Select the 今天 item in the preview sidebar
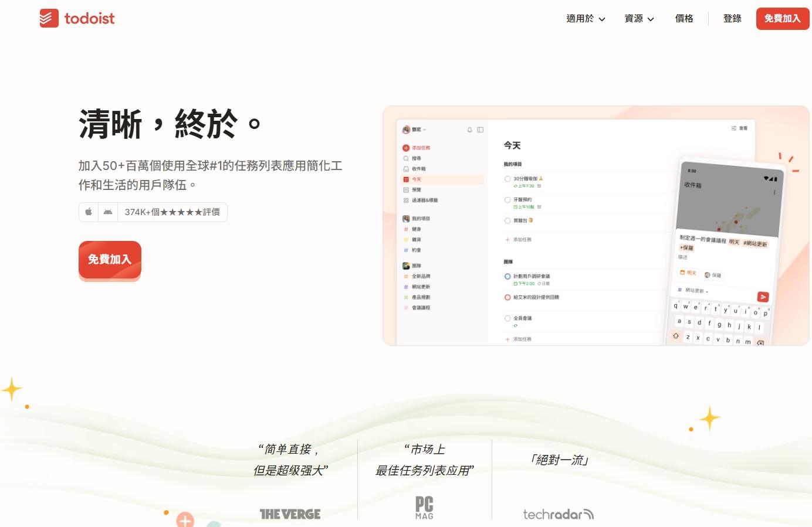812x527 pixels. pyautogui.click(x=442, y=179)
